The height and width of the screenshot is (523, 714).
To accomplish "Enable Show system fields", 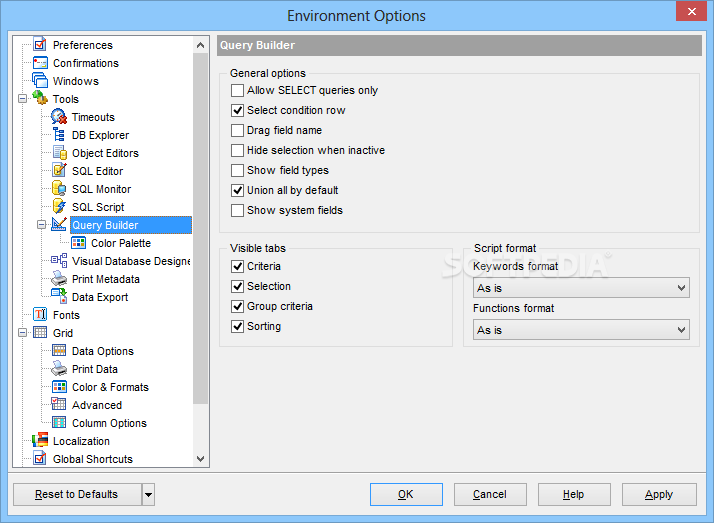I will [x=237, y=211].
